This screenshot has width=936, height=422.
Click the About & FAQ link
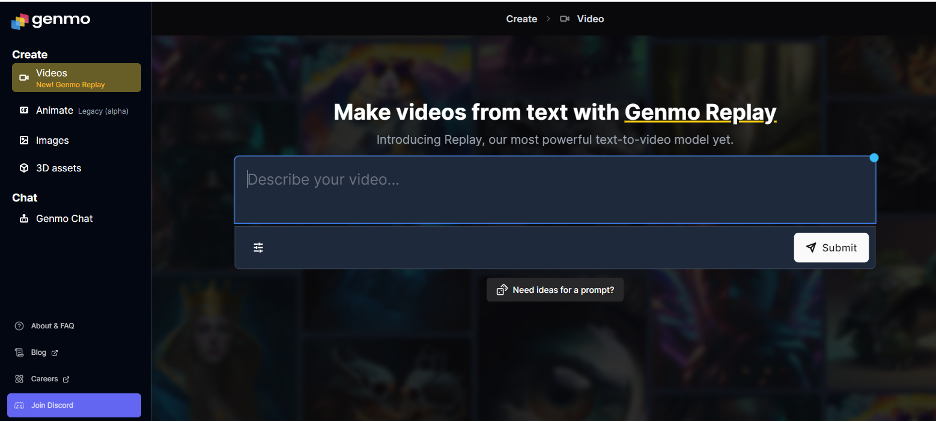click(45, 326)
